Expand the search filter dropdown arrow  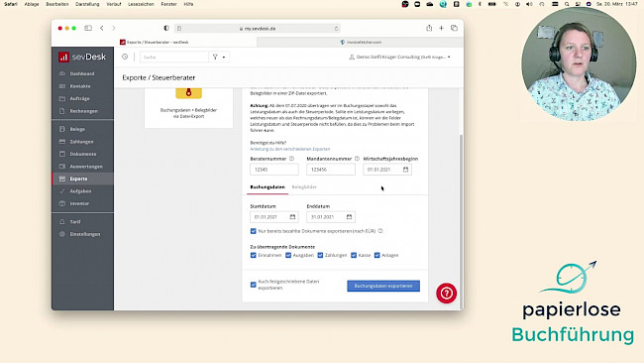[224, 58]
